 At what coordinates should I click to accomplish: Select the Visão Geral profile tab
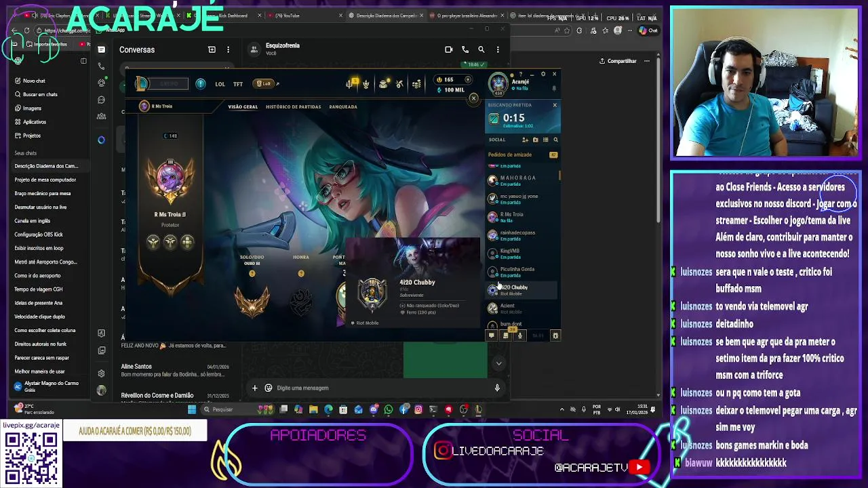pos(243,106)
